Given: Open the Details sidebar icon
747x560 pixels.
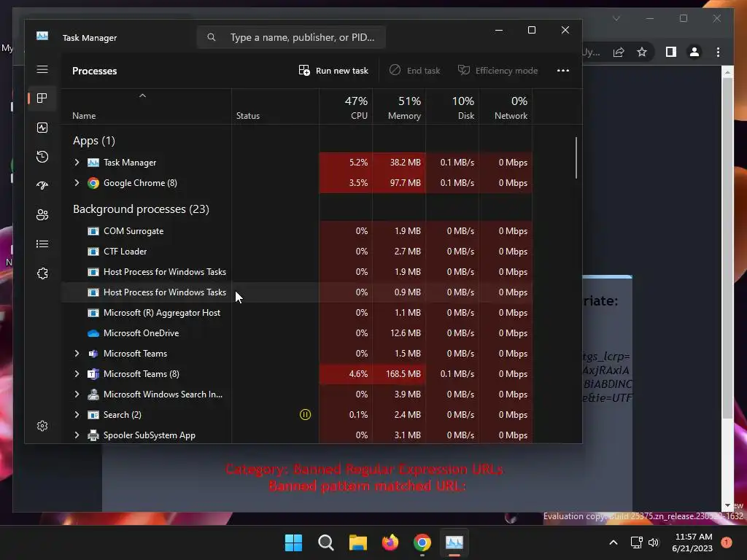Looking at the screenshot, I should point(42,244).
